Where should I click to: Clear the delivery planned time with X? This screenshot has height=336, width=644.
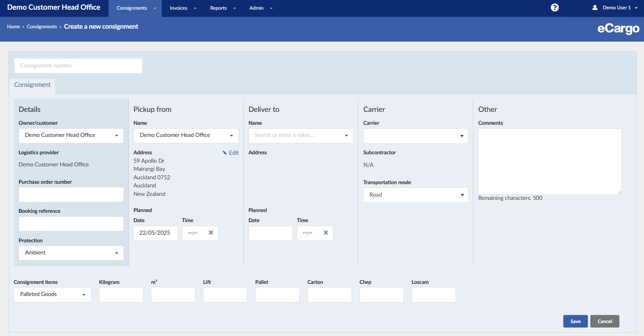326,233
